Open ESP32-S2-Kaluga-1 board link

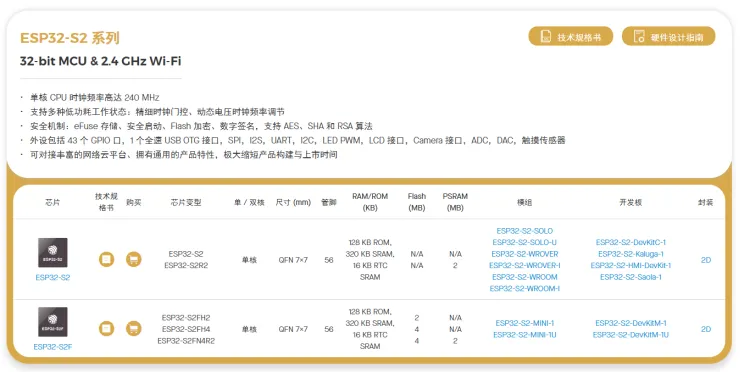pos(631,254)
